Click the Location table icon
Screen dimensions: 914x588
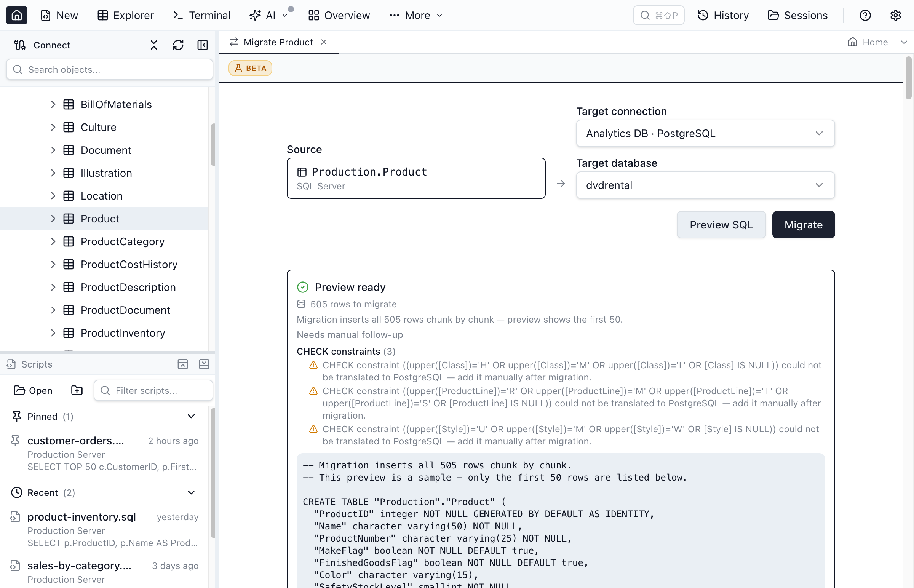click(69, 196)
